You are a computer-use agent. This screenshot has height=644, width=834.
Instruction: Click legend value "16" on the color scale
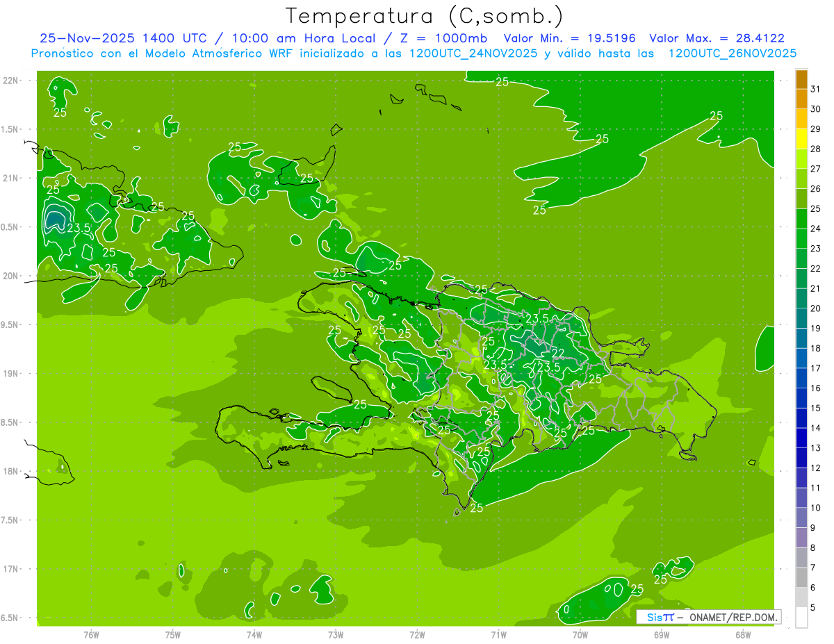click(x=816, y=388)
